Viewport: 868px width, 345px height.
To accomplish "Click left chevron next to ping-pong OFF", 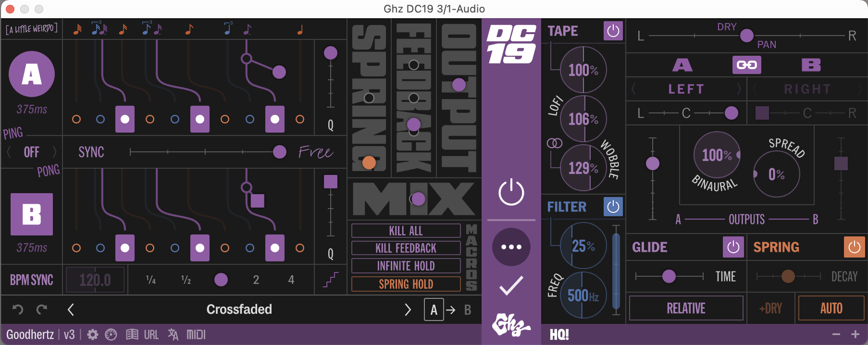I will pyautogui.click(x=9, y=152).
